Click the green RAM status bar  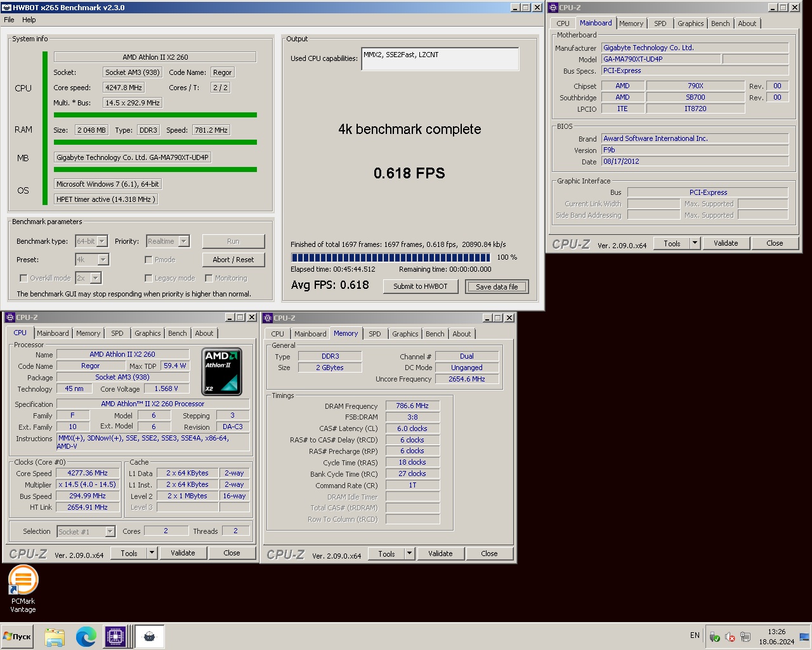point(155,142)
